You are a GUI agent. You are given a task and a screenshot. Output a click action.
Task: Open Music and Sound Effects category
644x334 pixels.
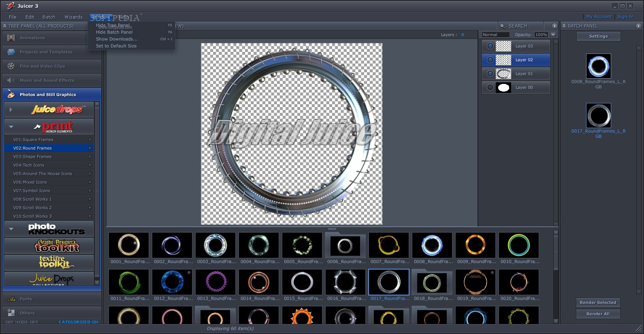[x=52, y=81]
